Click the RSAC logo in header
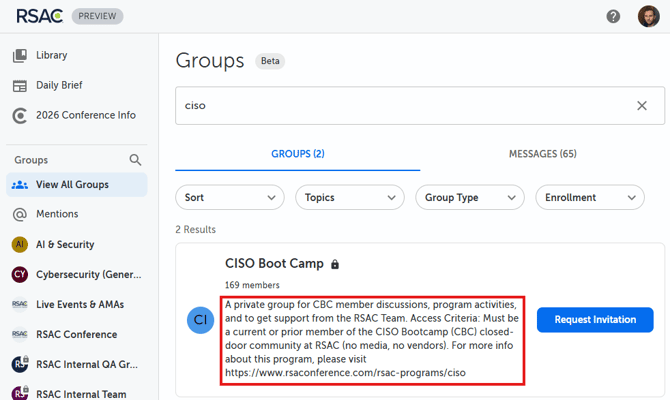Screen dimensions: 670x400 click(36, 16)
